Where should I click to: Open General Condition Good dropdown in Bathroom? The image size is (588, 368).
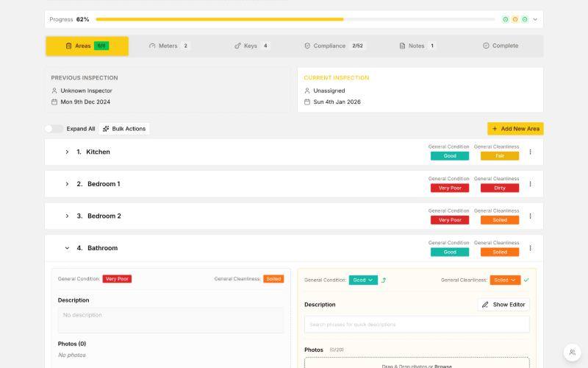(363, 280)
